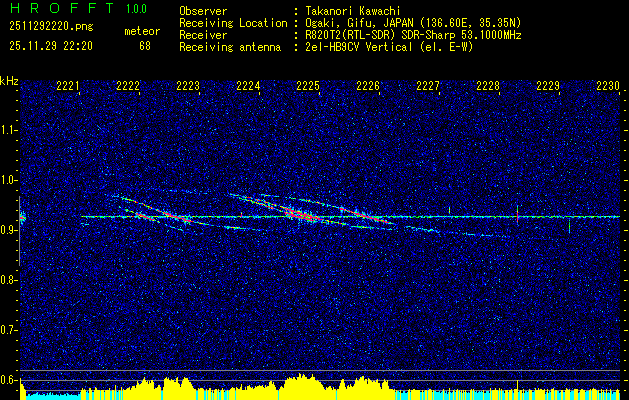Select the filename 2511292220.png

[51, 27]
